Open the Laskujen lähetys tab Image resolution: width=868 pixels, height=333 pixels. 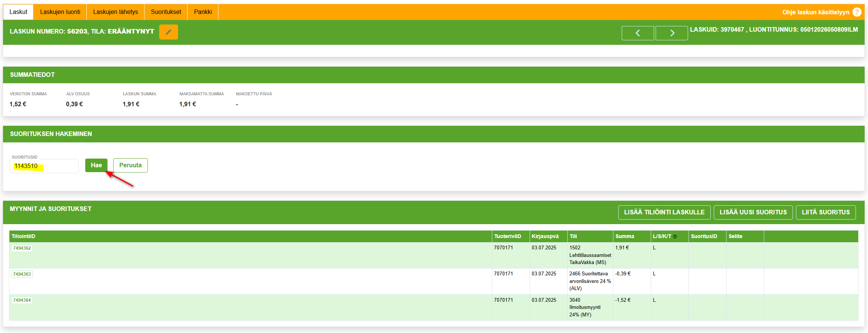click(x=115, y=12)
